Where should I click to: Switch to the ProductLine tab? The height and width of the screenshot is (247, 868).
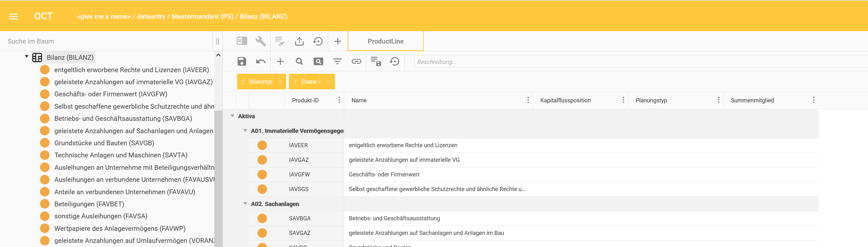pyautogui.click(x=385, y=41)
